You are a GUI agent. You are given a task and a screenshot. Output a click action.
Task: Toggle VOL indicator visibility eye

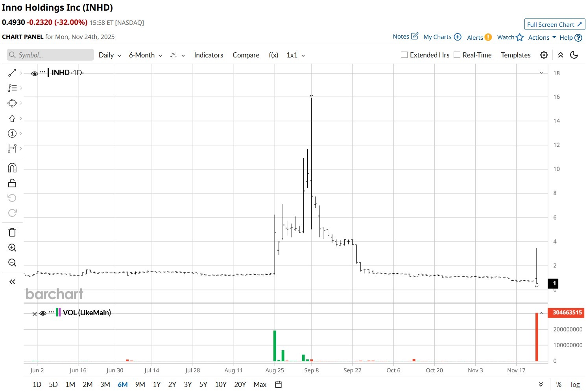click(43, 314)
